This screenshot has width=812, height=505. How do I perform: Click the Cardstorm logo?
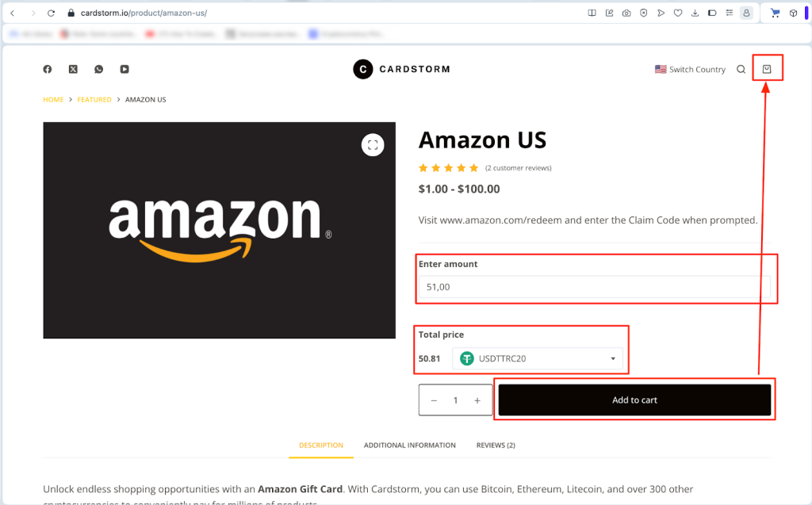401,69
